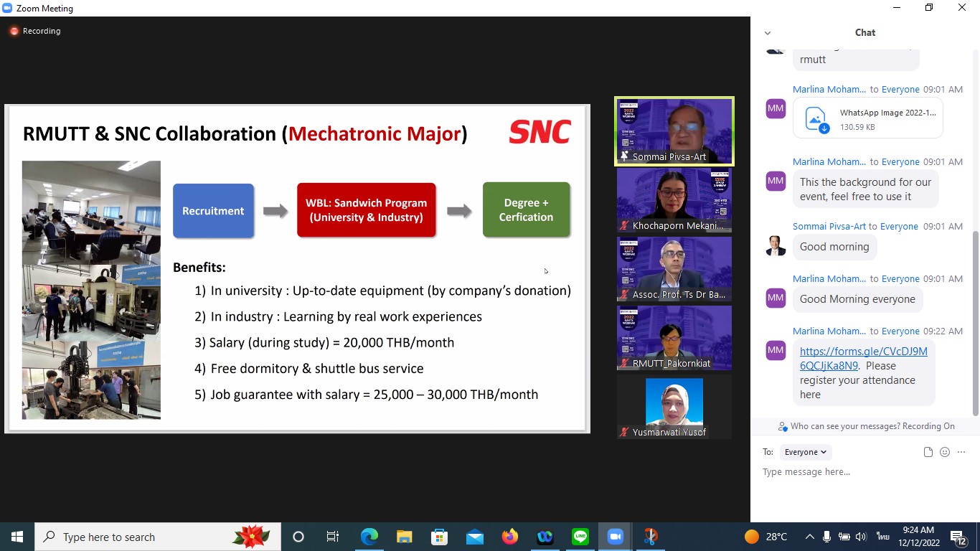The image size is (980, 551).
Task: Open the notification center with 12 alerts
Action: tap(959, 537)
